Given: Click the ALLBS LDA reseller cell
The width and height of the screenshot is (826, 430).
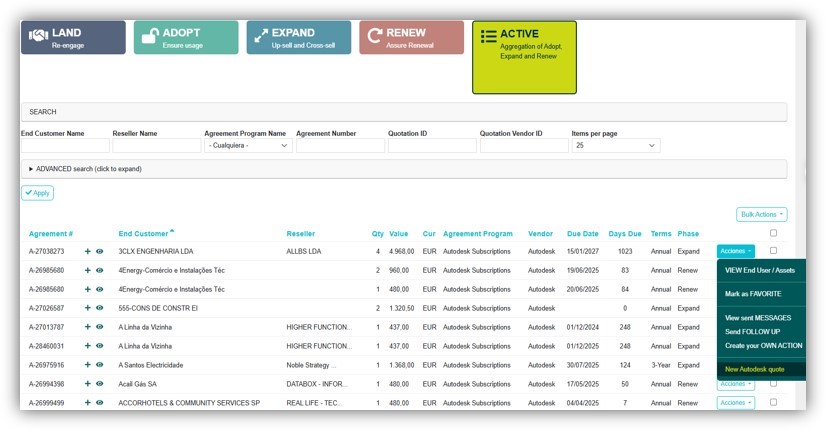Looking at the screenshot, I should click(303, 251).
